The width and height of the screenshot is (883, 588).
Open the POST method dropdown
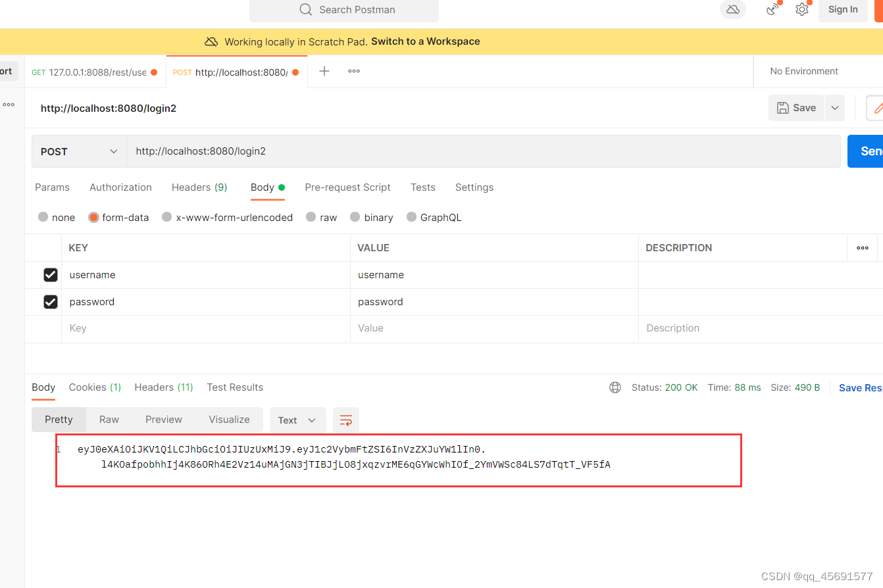click(x=78, y=151)
